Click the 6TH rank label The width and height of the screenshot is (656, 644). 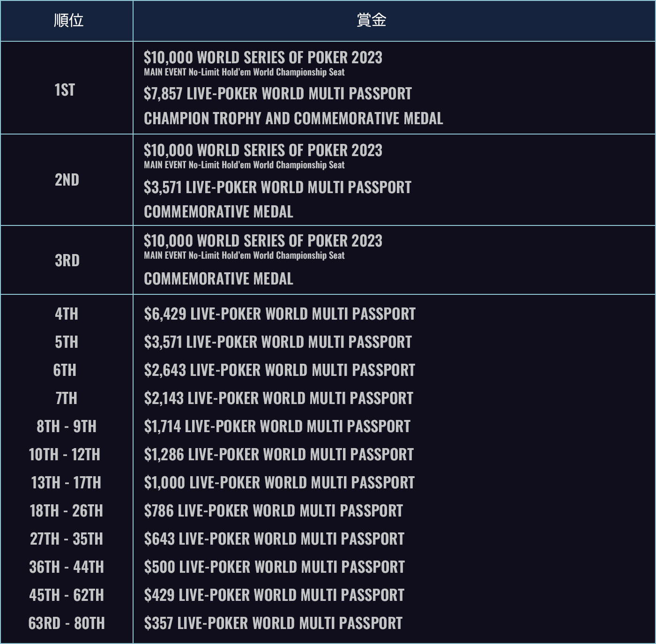click(65, 370)
